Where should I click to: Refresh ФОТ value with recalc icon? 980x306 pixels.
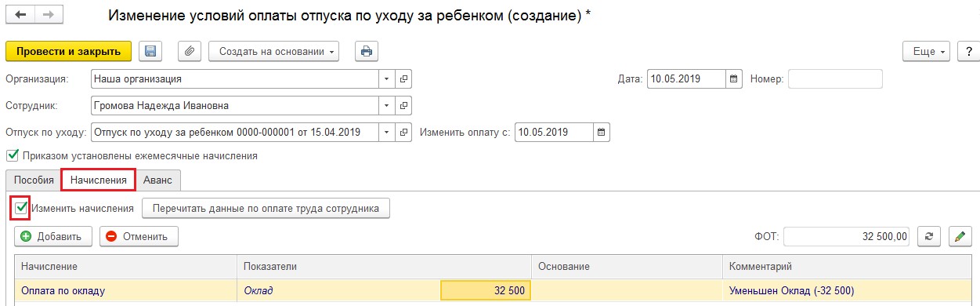coord(929,236)
